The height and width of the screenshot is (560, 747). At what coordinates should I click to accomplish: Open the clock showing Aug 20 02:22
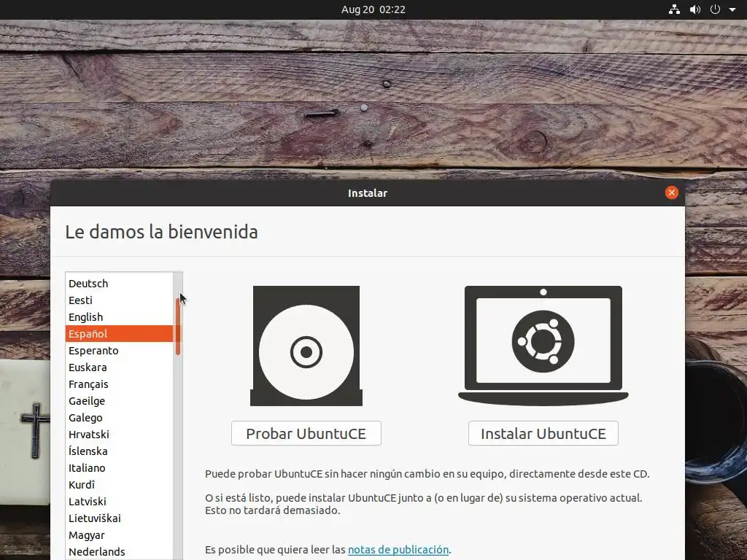pos(373,9)
